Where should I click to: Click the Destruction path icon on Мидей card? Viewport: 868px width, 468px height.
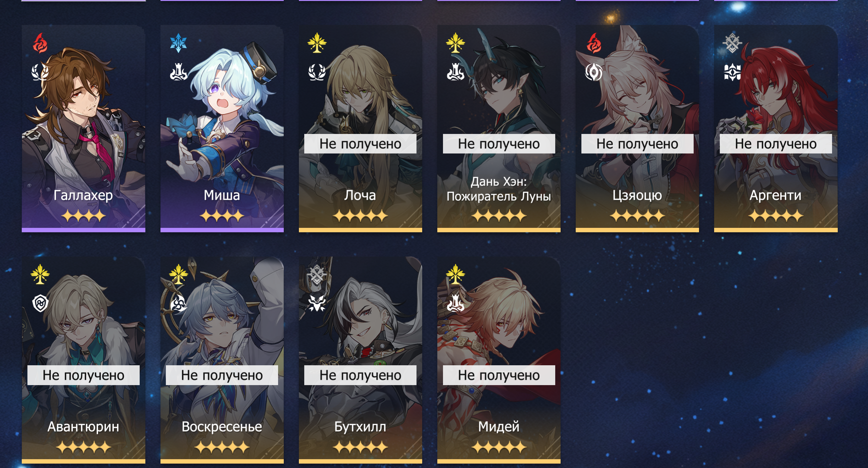[x=456, y=303]
